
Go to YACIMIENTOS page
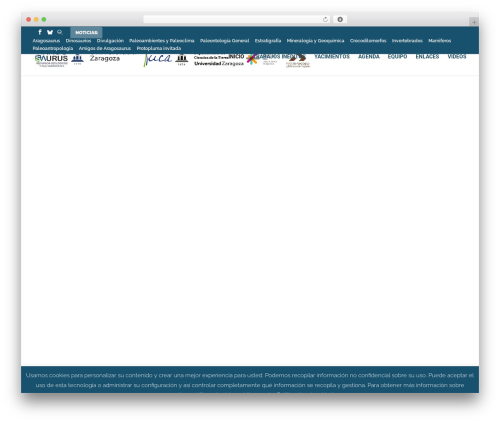coord(332,57)
